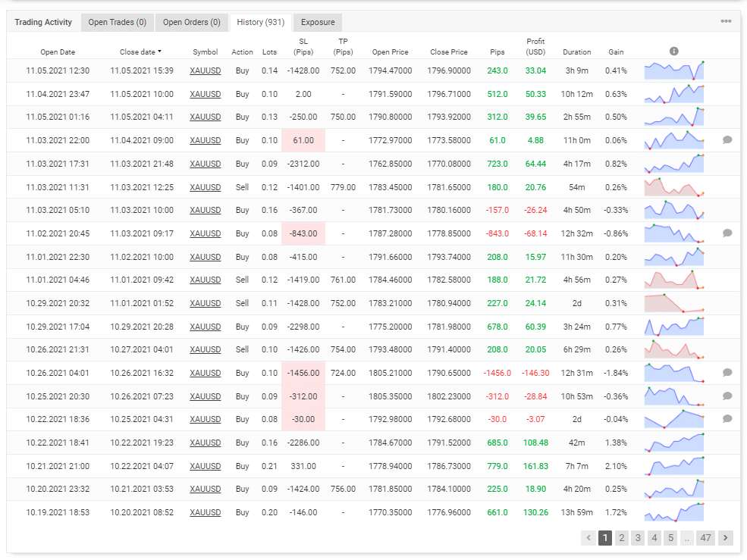Switch to the Exposure tab

pos(317,22)
